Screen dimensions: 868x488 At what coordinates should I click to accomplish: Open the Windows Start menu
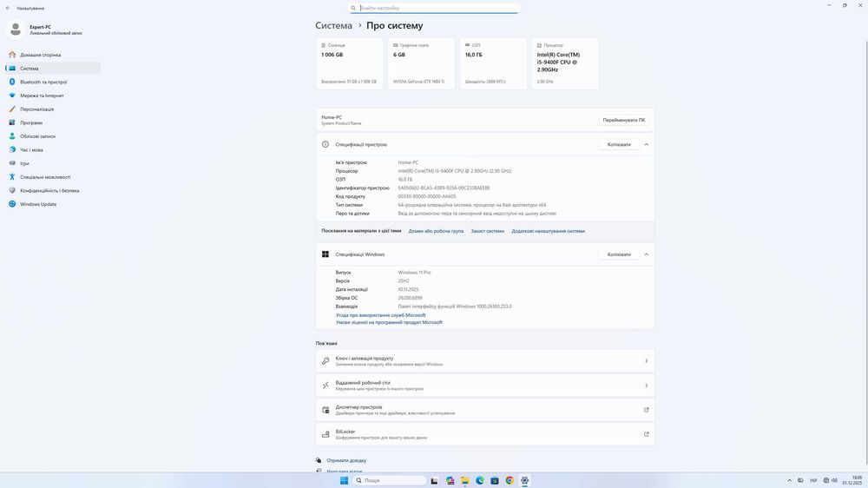[x=344, y=480]
